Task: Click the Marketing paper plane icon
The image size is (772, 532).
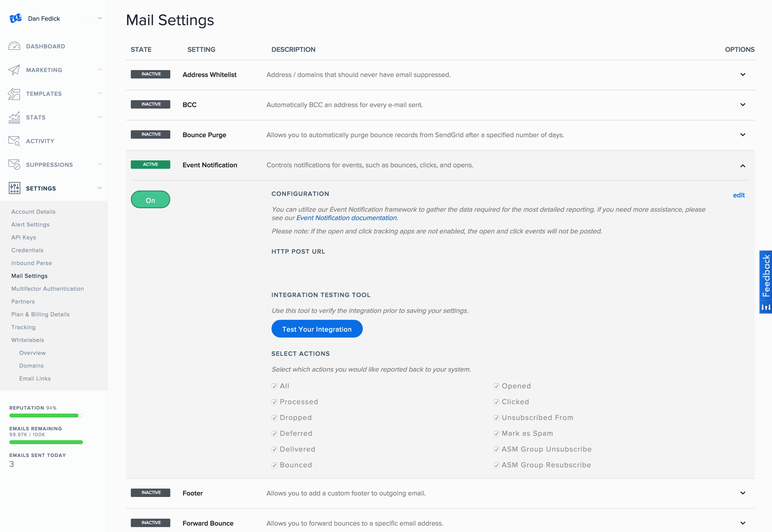Action: coord(14,70)
